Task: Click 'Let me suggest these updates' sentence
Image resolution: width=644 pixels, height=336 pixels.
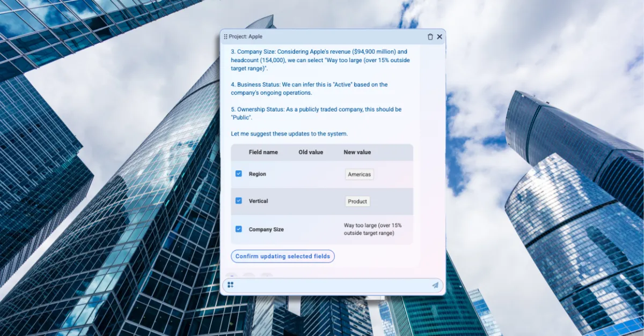Action: pyautogui.click(x=289, y=133)
